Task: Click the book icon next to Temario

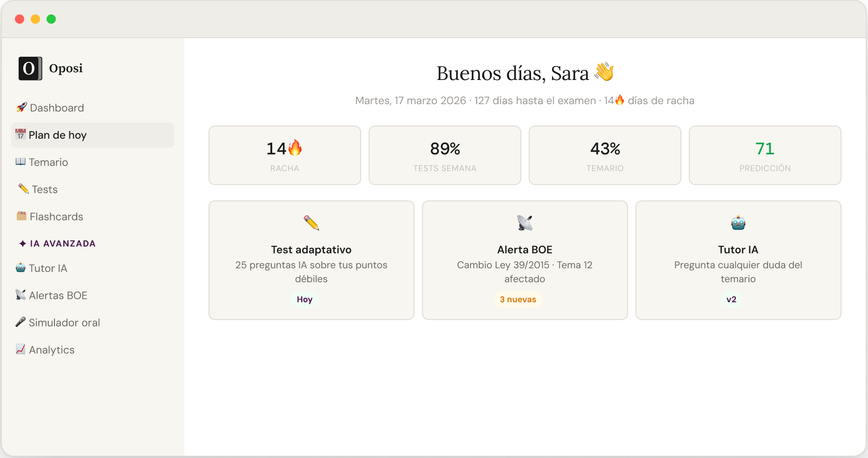Action: click(x=20, y=162)
